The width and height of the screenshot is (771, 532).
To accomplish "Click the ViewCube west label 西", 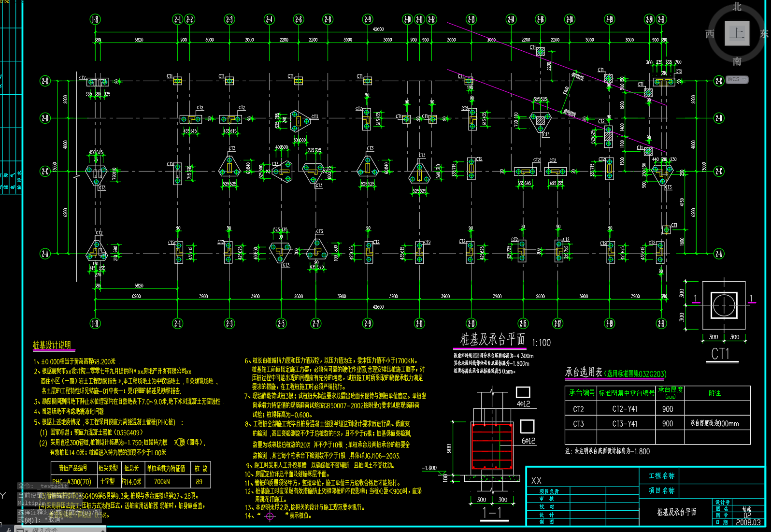I will 710,34.
